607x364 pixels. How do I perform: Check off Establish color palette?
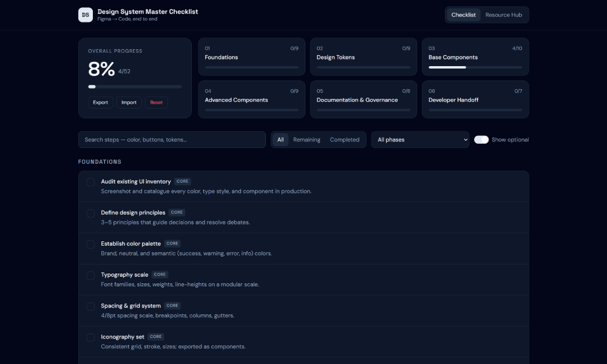coord(90,244)
